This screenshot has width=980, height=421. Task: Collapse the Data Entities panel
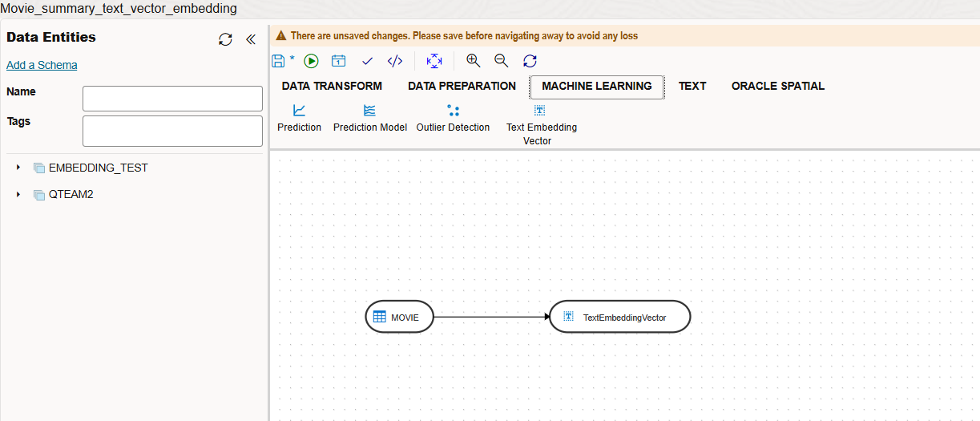250,39
